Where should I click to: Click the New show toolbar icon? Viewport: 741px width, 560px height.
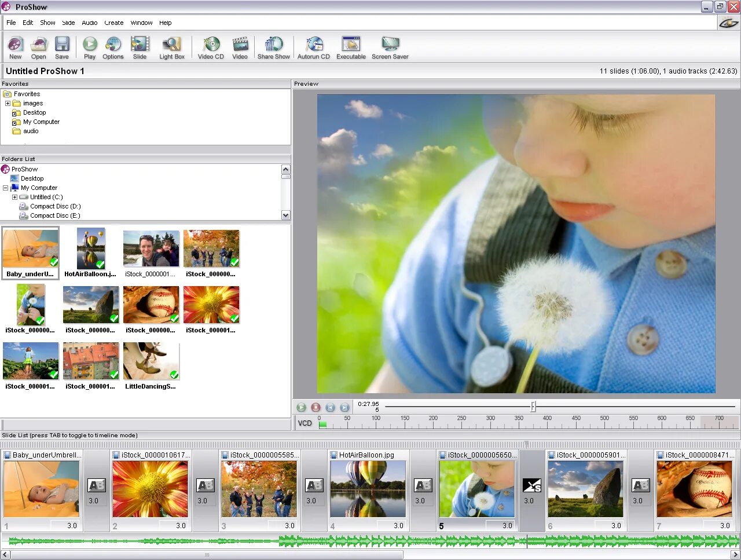pyautogui.click(x=15, y=47)
